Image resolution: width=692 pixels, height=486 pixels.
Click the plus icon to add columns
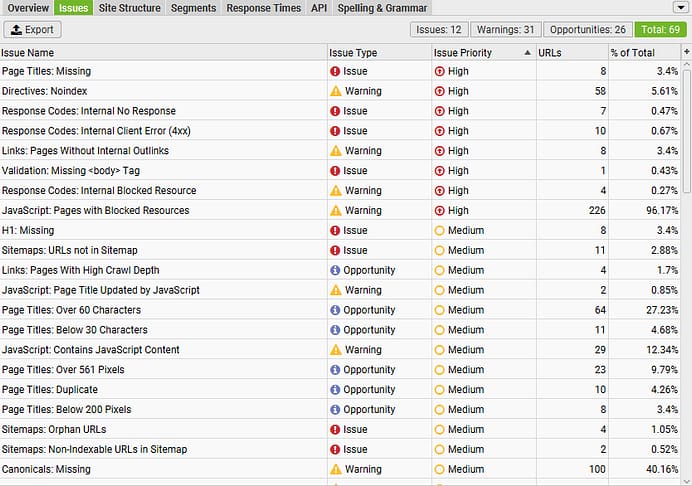click(687, 52)
